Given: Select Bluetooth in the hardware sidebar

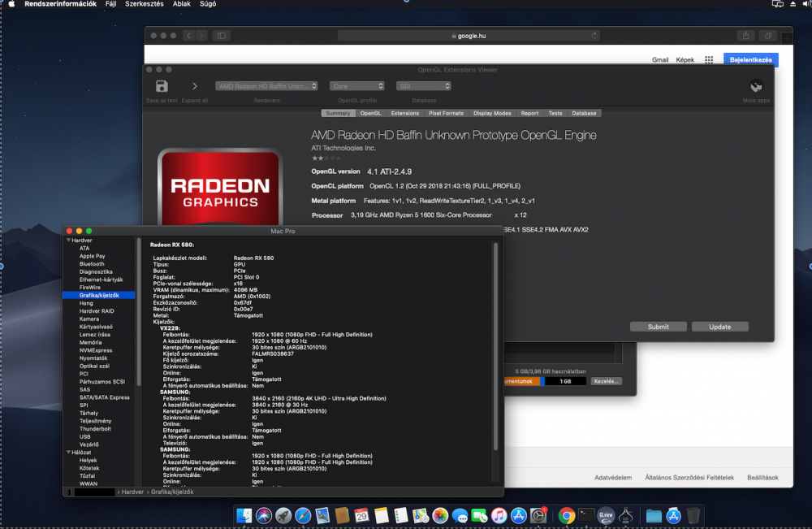Looking at the screenshot, I should pyautogui.click(x=92, y=264).
